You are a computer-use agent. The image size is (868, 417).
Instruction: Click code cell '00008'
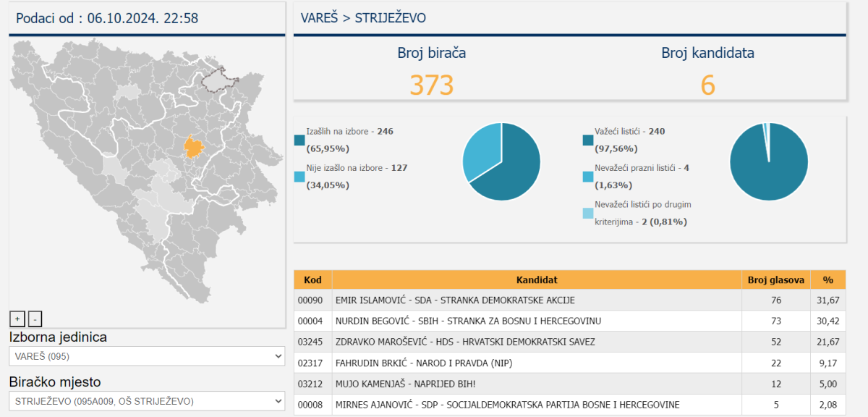(x=313, y=405)
